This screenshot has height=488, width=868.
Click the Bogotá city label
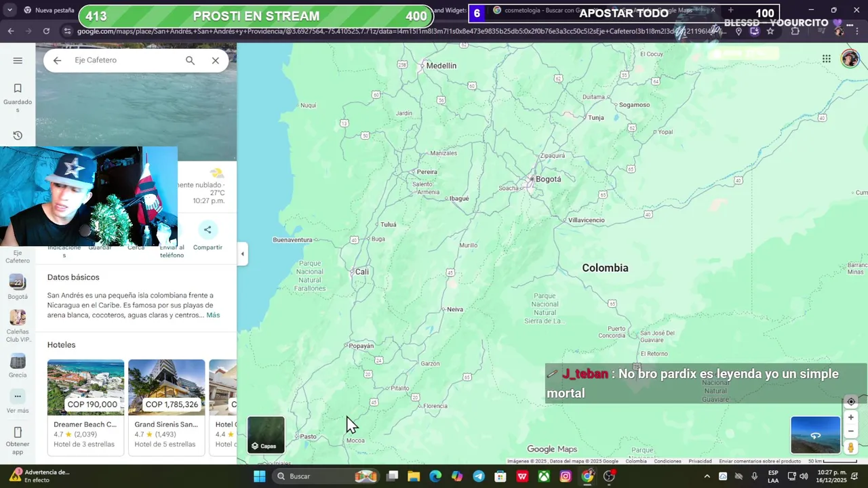click(548, 179)
